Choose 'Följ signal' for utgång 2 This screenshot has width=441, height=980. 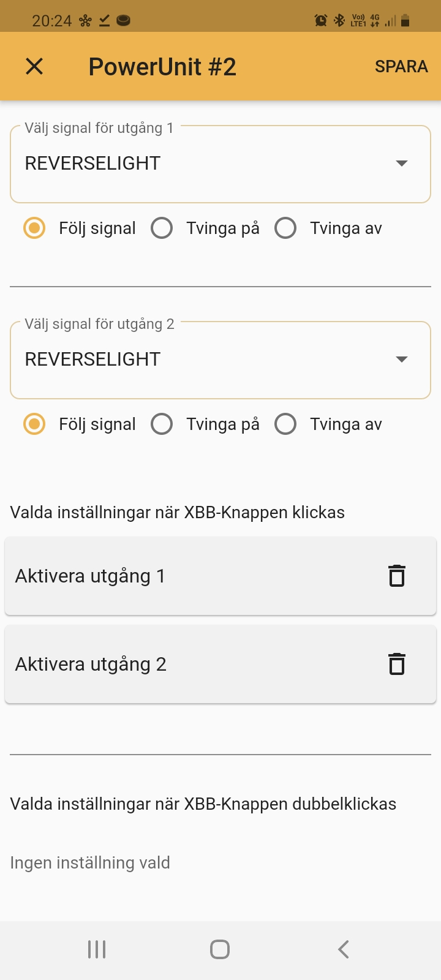click(34, 424)
